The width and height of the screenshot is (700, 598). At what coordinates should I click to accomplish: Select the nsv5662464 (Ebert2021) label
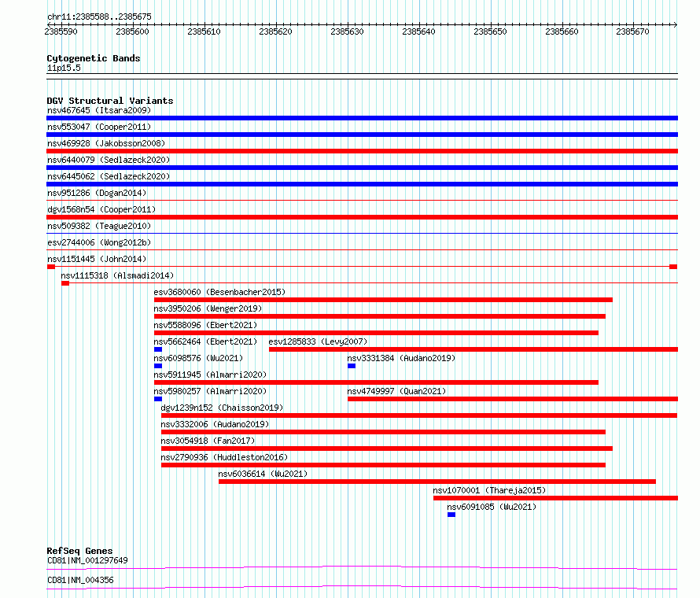click(x=205, y=341)
